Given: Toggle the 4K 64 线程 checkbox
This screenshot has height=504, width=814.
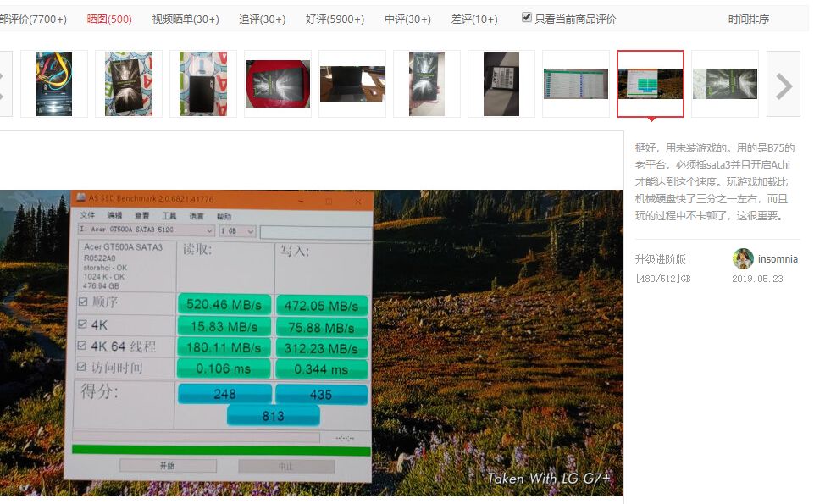Looking at the screenshot, I should pos(81,345).
